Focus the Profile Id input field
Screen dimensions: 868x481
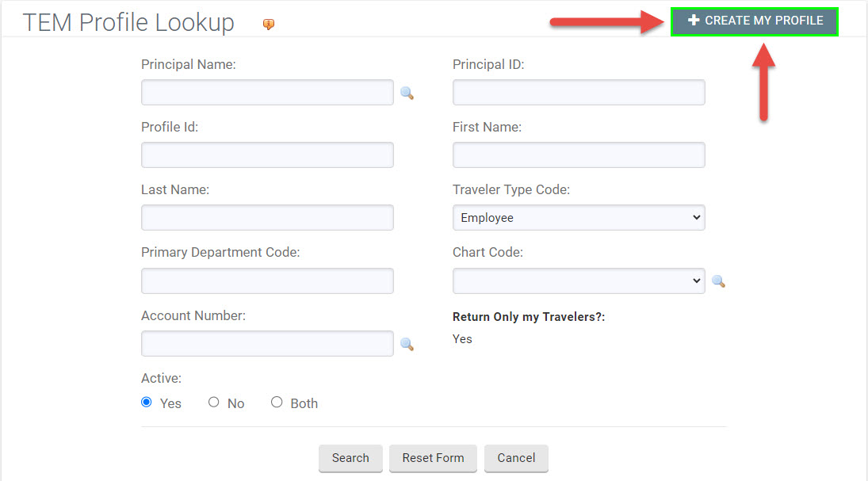[x=267, y=155]
